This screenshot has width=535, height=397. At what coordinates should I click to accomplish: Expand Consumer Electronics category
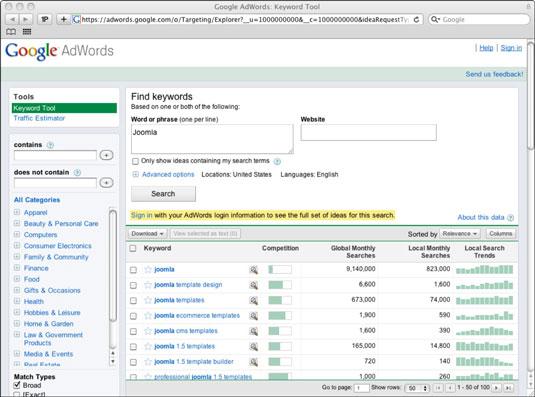click(x=17, y=246)
